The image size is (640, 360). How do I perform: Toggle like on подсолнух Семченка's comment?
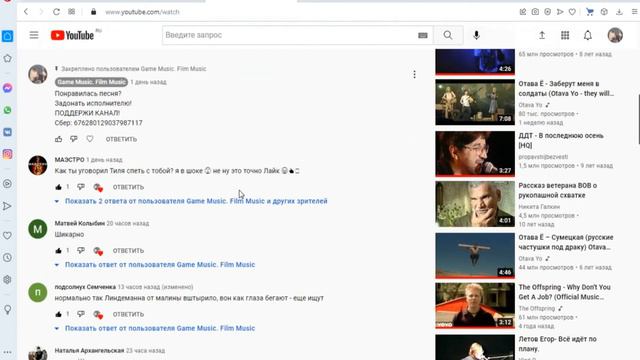click(58, 314)
